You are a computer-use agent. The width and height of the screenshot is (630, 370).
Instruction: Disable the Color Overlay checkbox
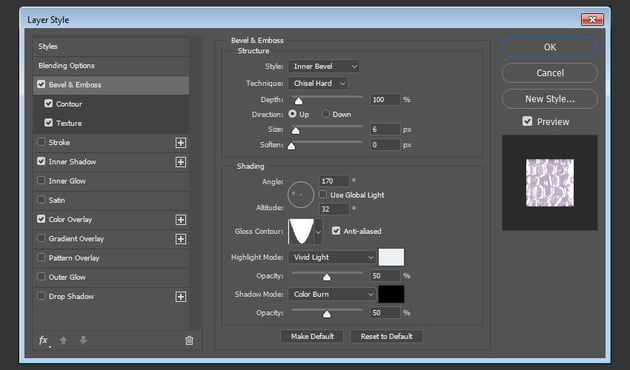pyautogui.click(x=41, y=219)
